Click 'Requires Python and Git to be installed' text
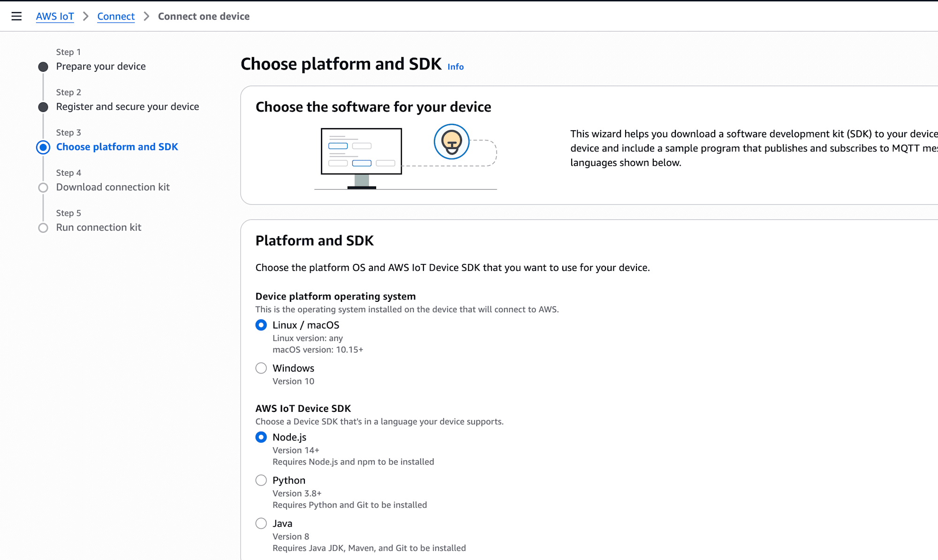 click(x=350, y=505)
